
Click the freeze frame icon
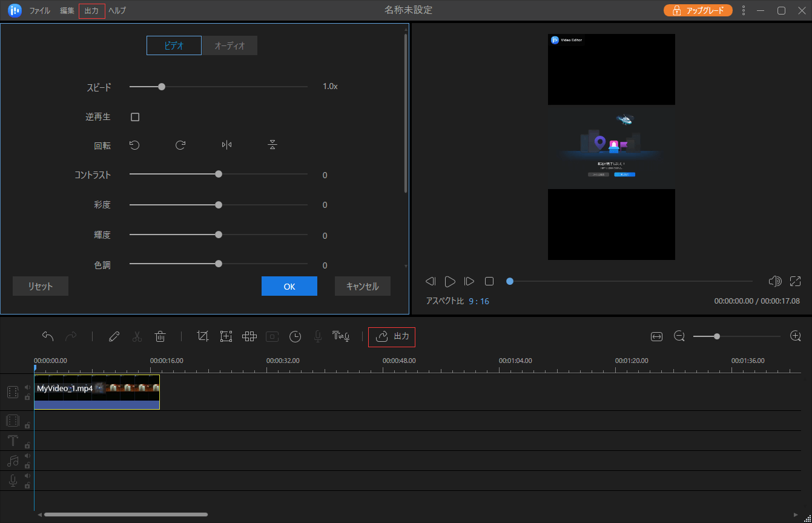tap(272, 336)
